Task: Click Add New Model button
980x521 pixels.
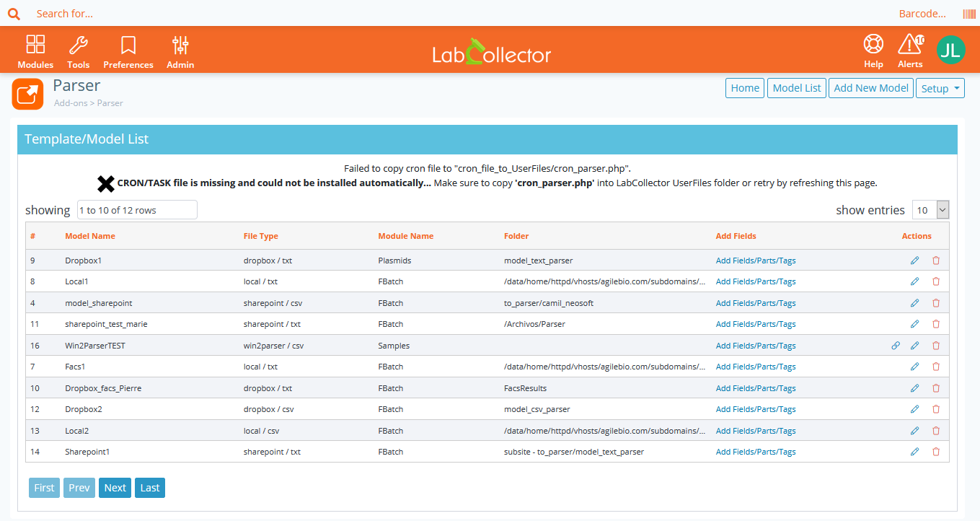Action: [x=871, y=88]
